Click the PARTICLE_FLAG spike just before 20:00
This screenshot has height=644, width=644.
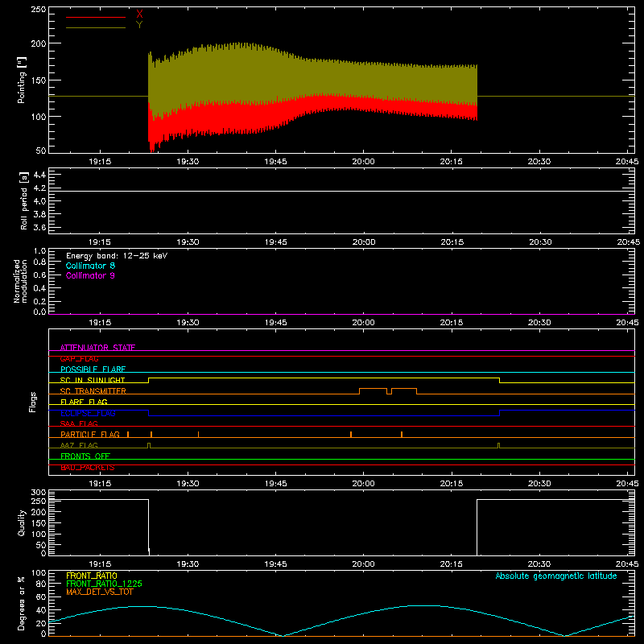[351, 434]
